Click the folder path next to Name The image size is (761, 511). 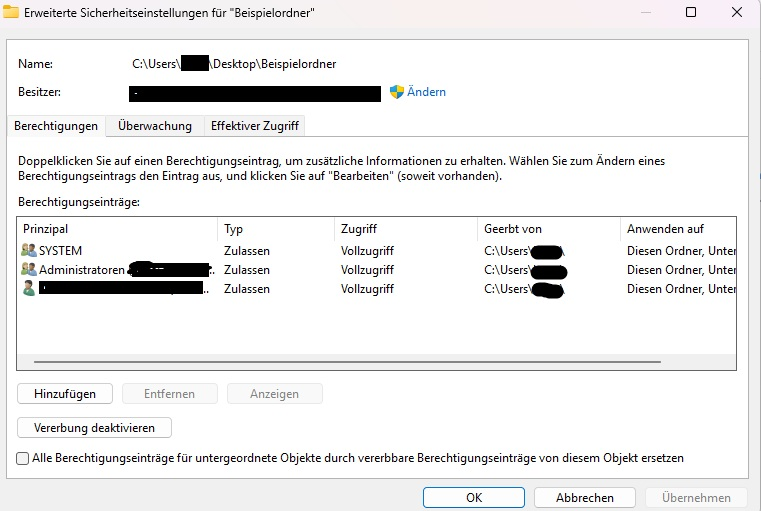tap(234, 64)
